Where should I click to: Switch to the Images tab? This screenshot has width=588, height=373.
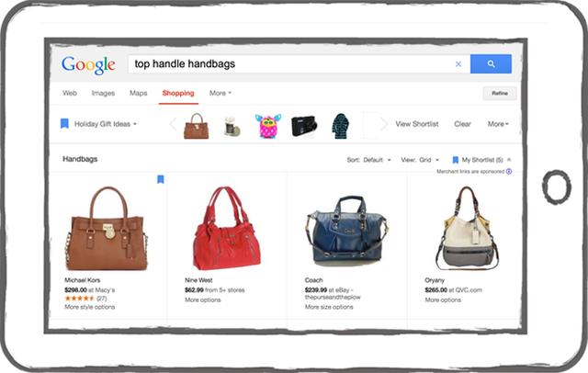click(103, 93)
